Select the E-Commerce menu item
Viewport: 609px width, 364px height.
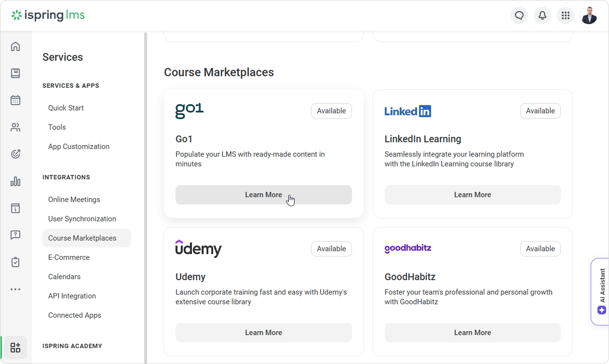click(x=69, y=257)
